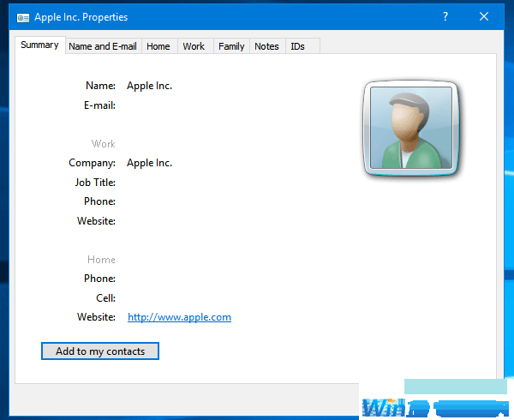
Task: Select the Work tab
Action: (194, 46)
